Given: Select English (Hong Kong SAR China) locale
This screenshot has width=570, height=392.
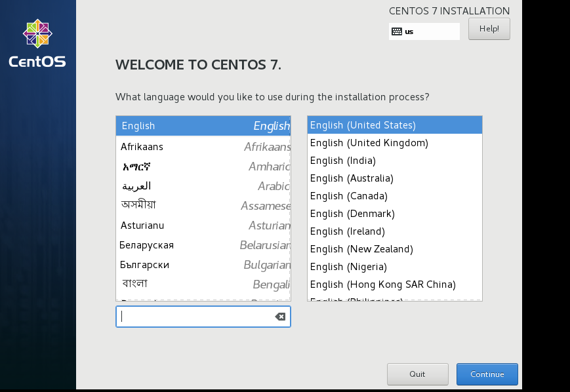Looking at the screenshot, I should click(x=395, y=284).
